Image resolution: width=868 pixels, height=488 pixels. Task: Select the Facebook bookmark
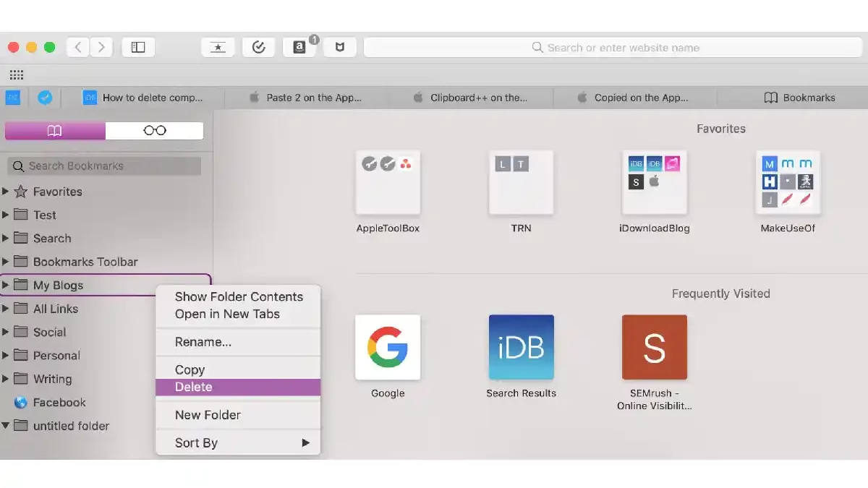tap(59, 403)
